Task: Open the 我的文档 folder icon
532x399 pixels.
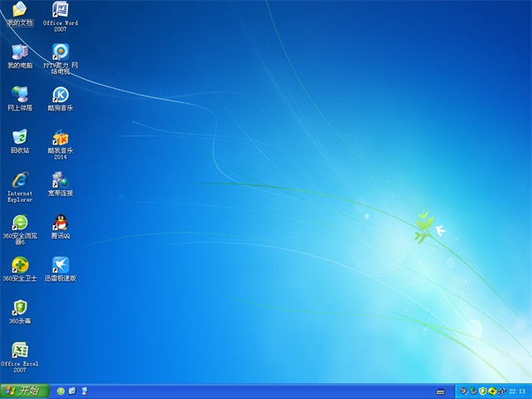Action: [20, 10]
